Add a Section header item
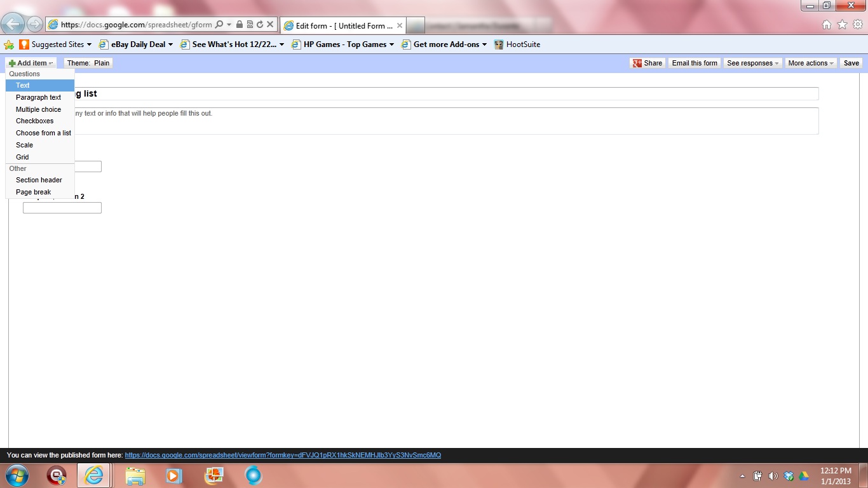This screenshot has width=868, height=488. (39, 180)
